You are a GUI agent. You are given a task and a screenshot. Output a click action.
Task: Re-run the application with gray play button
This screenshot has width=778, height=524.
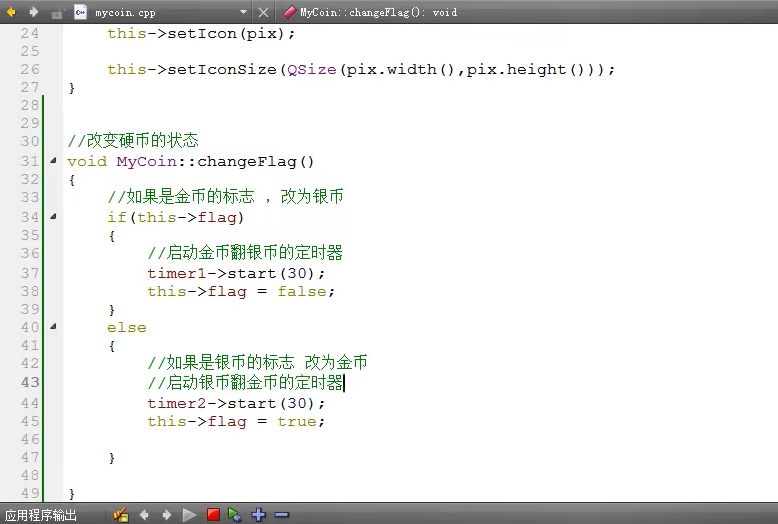(x=189, y=515)
